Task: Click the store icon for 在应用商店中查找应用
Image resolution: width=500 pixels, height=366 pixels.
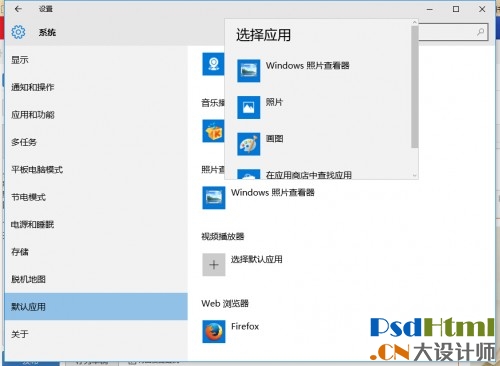Action: pyautogui.click(x=248, y=174)
